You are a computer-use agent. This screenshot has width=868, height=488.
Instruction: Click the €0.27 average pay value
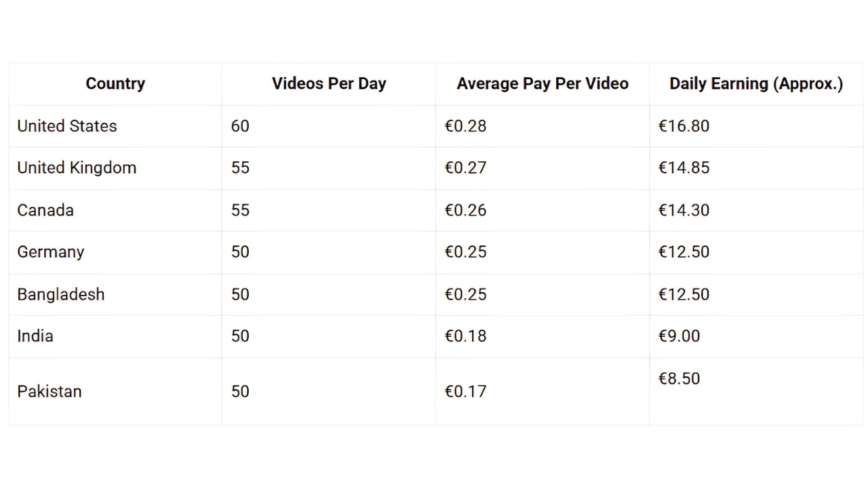tap(465, 168)
